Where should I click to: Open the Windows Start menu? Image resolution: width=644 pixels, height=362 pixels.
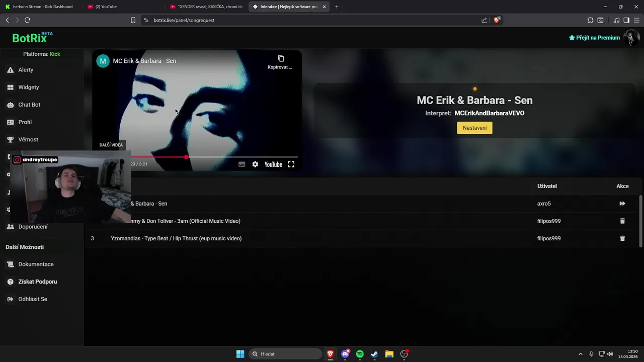pos(240,354)
